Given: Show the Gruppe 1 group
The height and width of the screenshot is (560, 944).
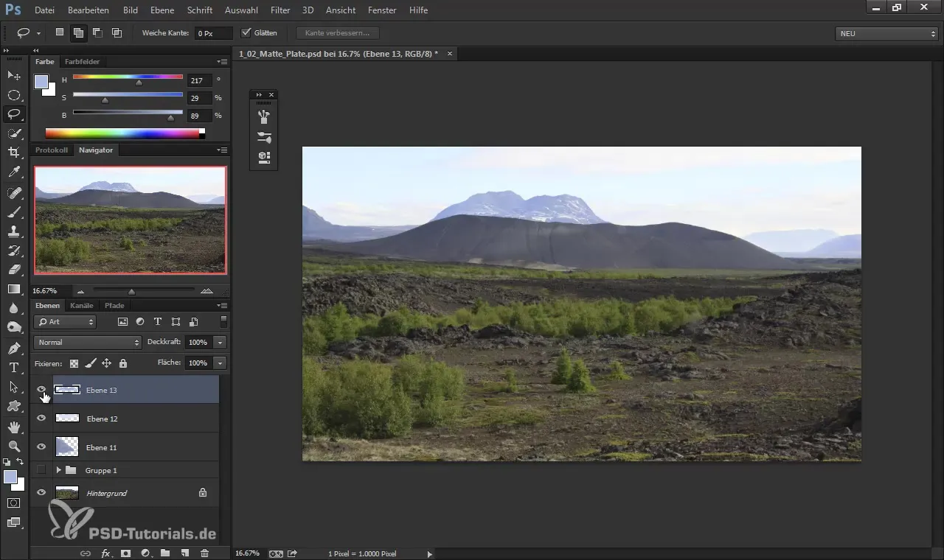Looking at the screenshot, I should (41, 469).
